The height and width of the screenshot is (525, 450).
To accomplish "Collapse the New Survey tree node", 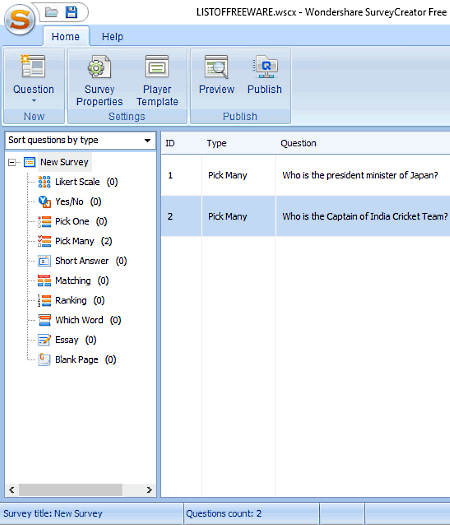I will [12, 162].
